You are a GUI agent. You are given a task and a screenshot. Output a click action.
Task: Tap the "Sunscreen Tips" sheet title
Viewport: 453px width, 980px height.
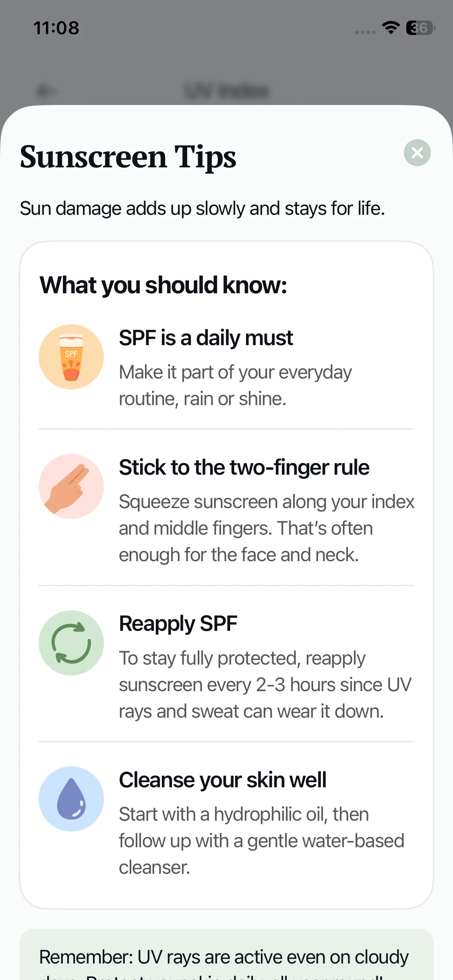pos(128,157)
